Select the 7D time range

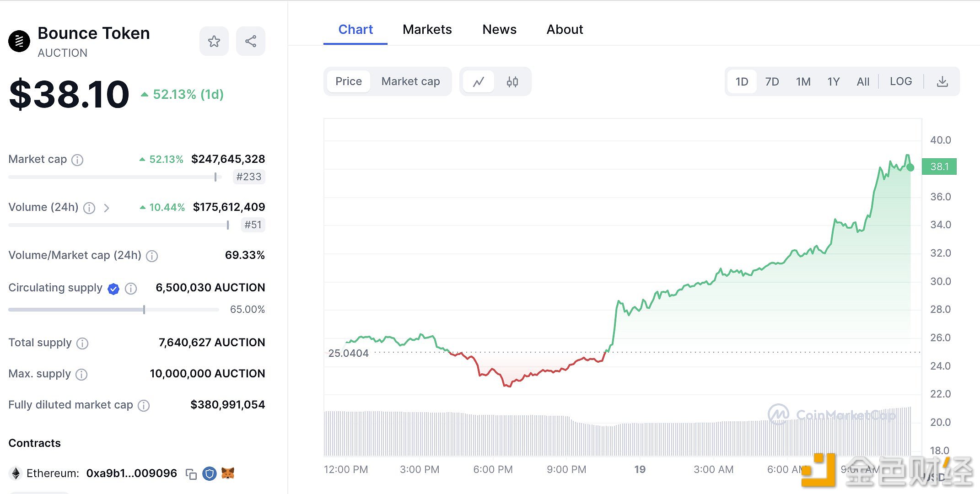[x=772, y=82]
